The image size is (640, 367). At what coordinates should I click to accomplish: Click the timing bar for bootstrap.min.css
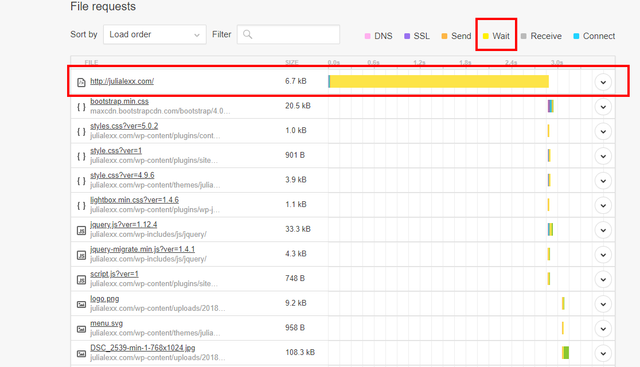pos(551,106)
